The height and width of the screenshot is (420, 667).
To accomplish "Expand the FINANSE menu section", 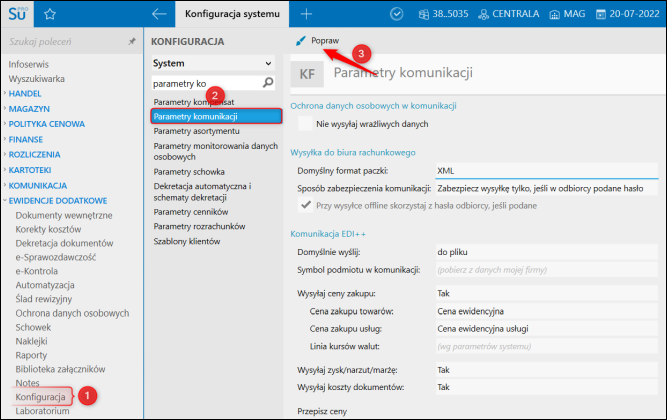I will click(26, 140).
